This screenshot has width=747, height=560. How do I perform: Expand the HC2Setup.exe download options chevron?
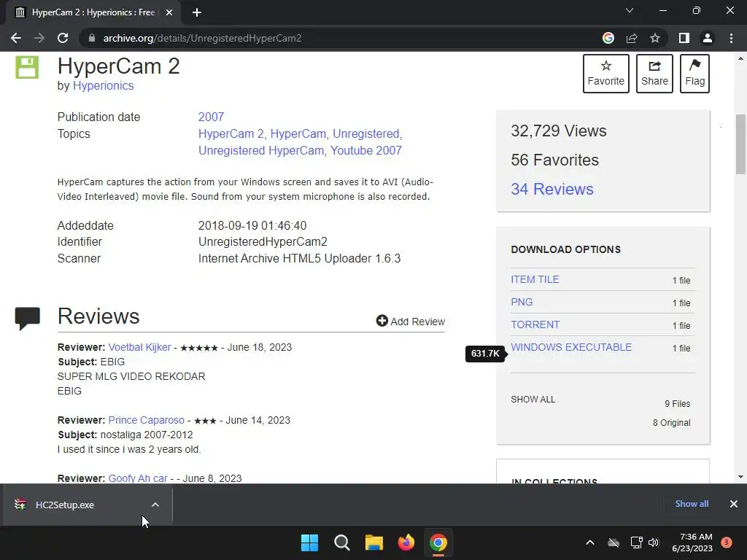(x=155, y=505)
